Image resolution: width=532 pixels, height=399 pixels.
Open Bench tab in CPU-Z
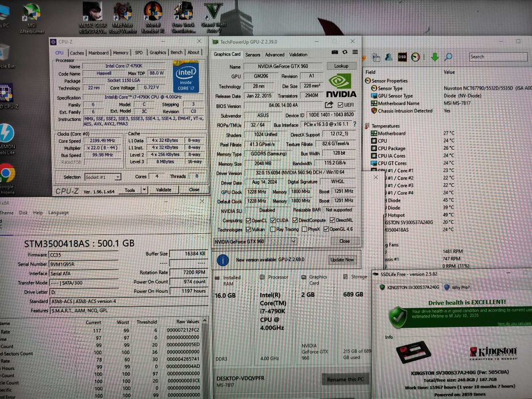click(176, 52)
